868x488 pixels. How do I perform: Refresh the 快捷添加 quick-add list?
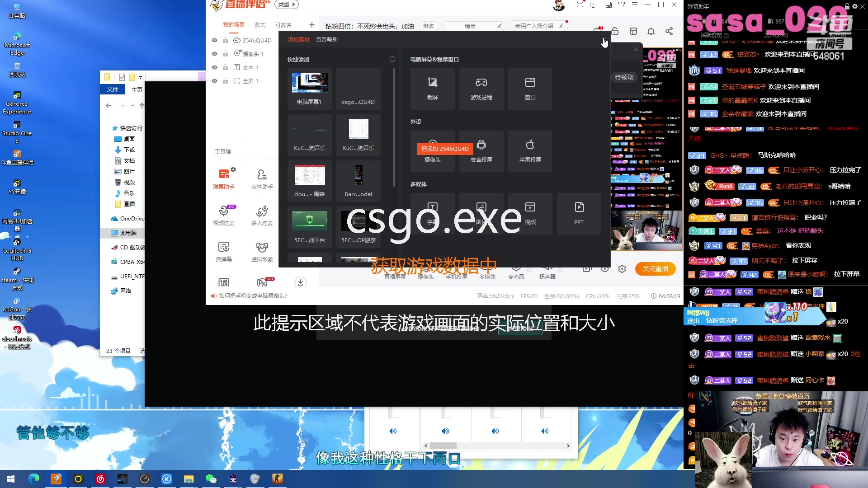point(392,59)
